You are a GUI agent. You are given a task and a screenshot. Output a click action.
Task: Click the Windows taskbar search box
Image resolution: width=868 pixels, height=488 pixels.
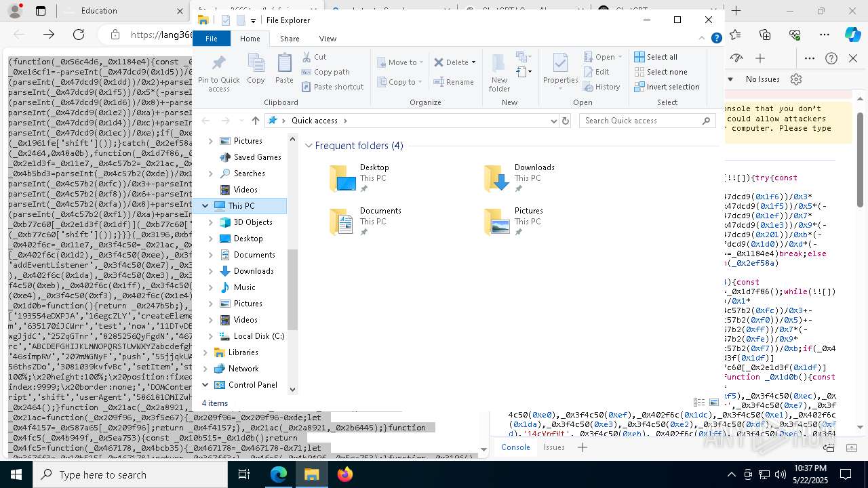click(130, 475)
